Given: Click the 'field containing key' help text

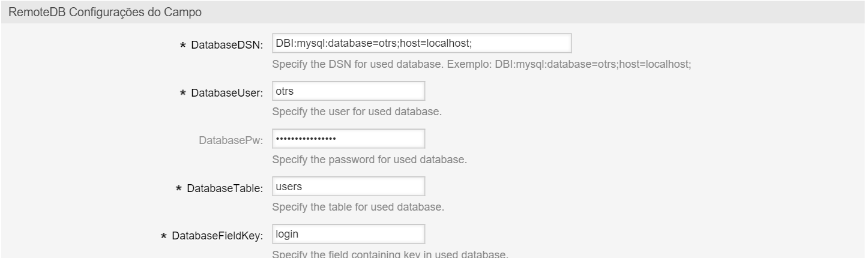Looking at the screenshot, I should click(x=390, y=254).
